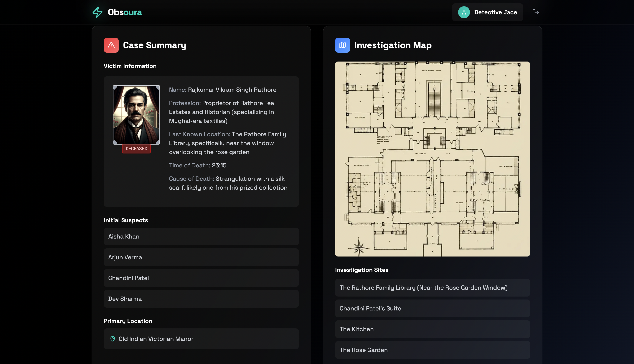Click the compass rose on the map
Viewport: 634px width, 364px height.
(x=359, y=247)
